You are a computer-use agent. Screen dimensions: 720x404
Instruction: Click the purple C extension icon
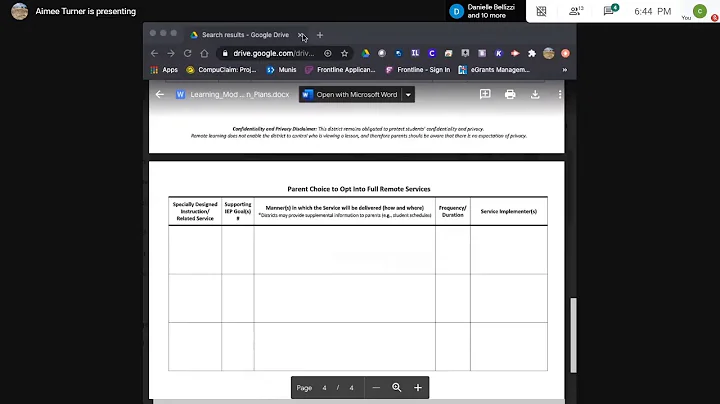pos(432,53)
